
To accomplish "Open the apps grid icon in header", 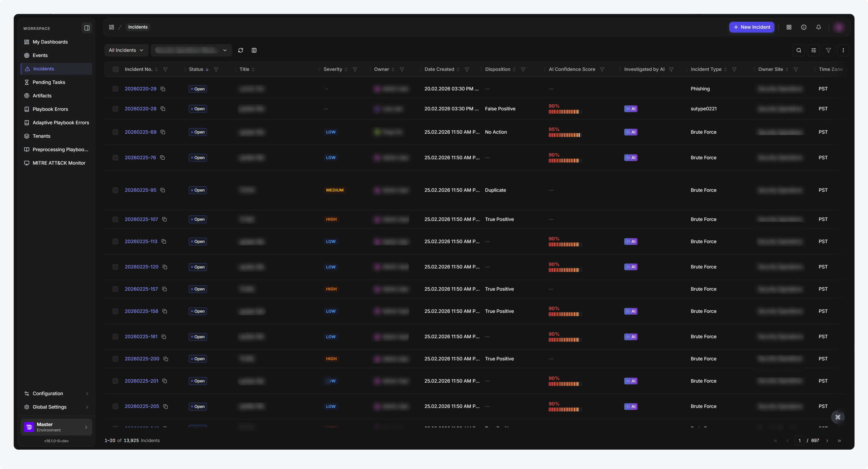I will [789, 27].
